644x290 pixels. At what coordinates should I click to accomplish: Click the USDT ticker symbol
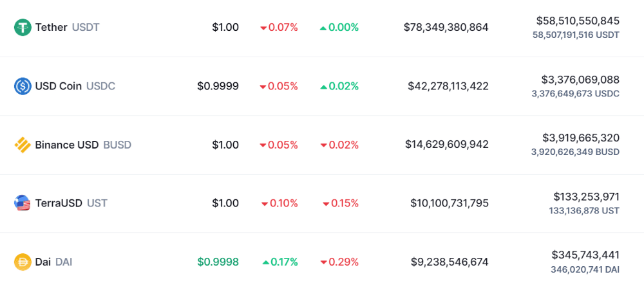(x=86, y=28)
